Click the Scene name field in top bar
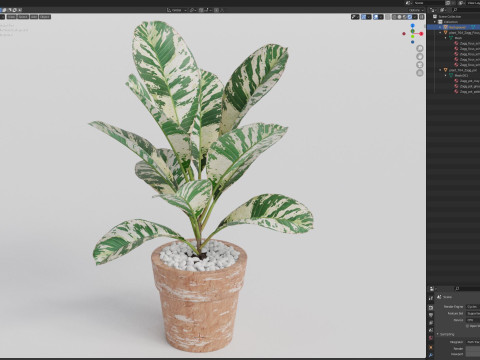 tap(429, 3)
